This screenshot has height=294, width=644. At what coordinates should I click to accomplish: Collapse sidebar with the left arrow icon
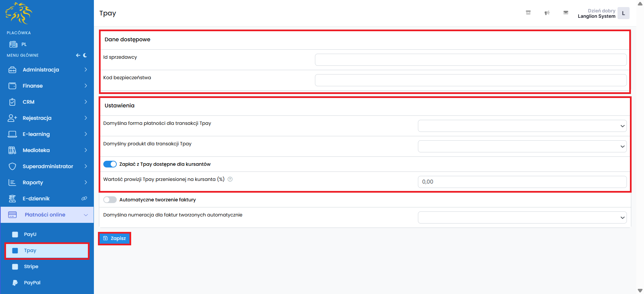[x=78, y=55]
